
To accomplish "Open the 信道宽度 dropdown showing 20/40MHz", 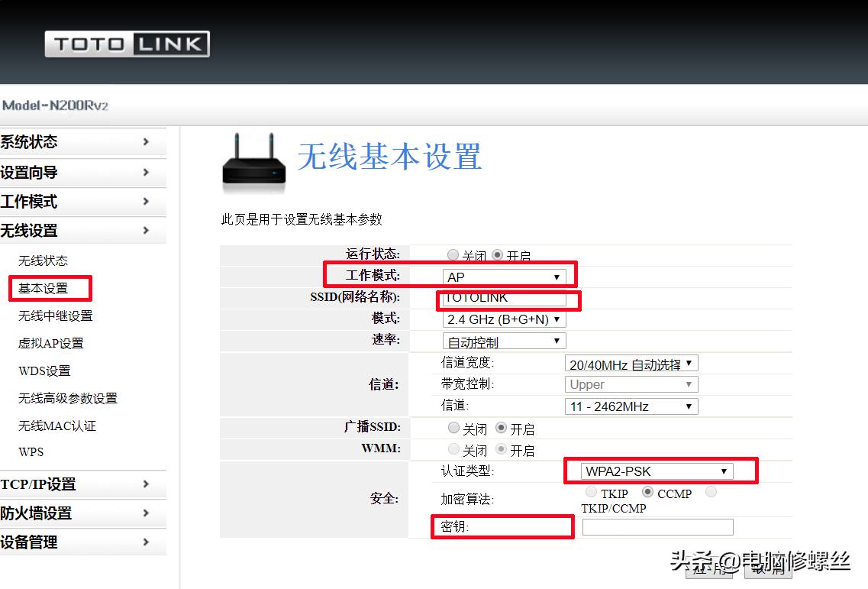I will click(x=631, y=363).
